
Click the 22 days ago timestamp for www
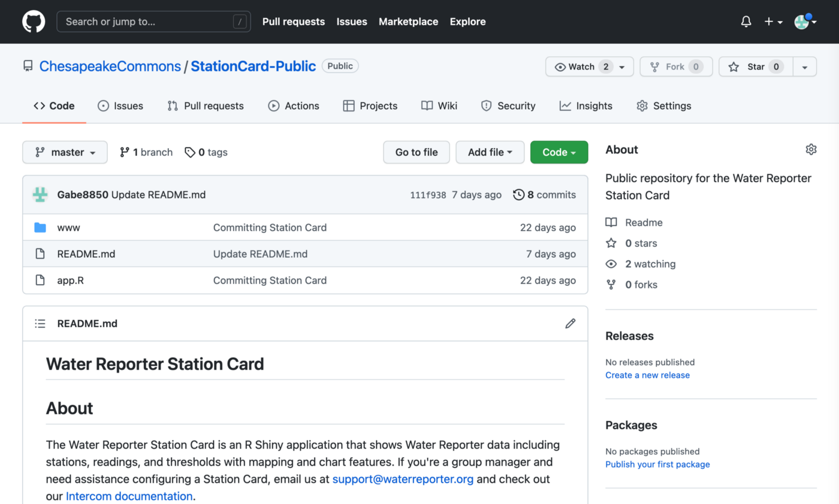coord(548,228)
